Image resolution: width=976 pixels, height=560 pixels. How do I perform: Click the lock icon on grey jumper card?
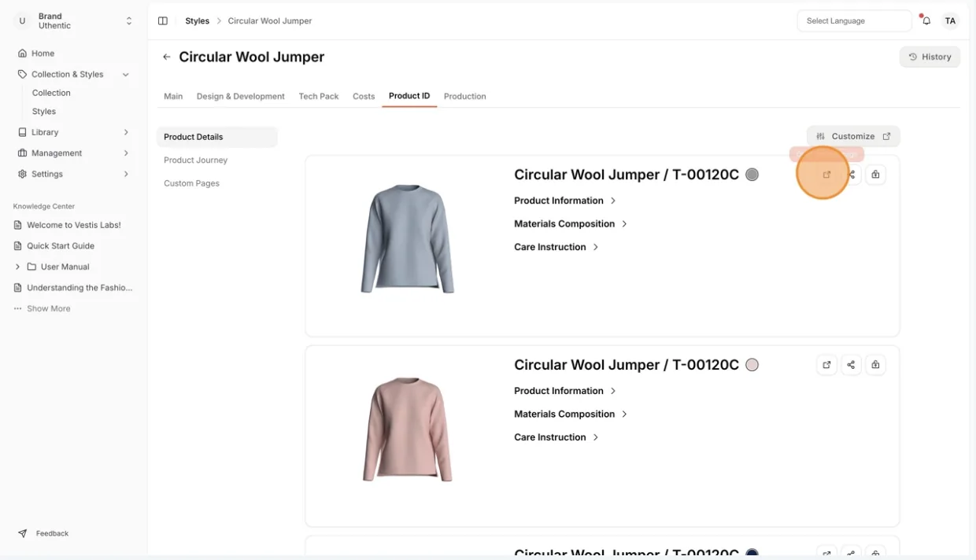click(875, 175)
